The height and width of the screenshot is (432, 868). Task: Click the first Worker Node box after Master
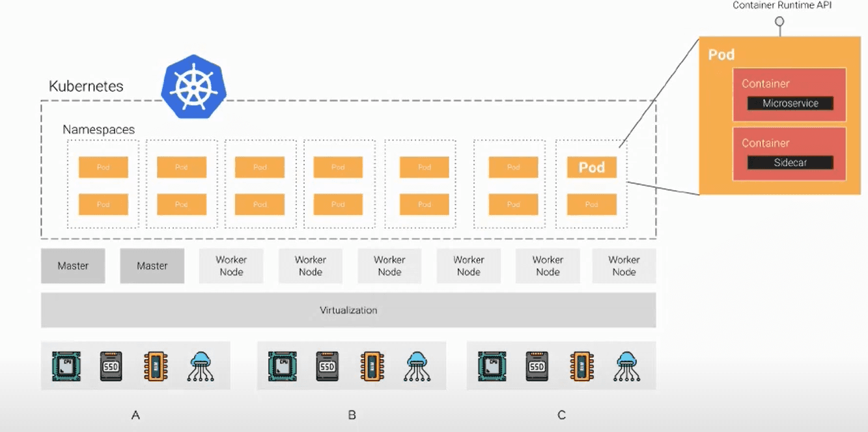[x=231, y=266]
